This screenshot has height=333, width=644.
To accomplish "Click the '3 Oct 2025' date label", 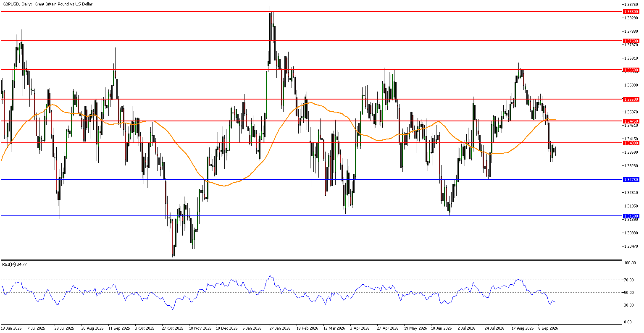I will pos(145,328).
